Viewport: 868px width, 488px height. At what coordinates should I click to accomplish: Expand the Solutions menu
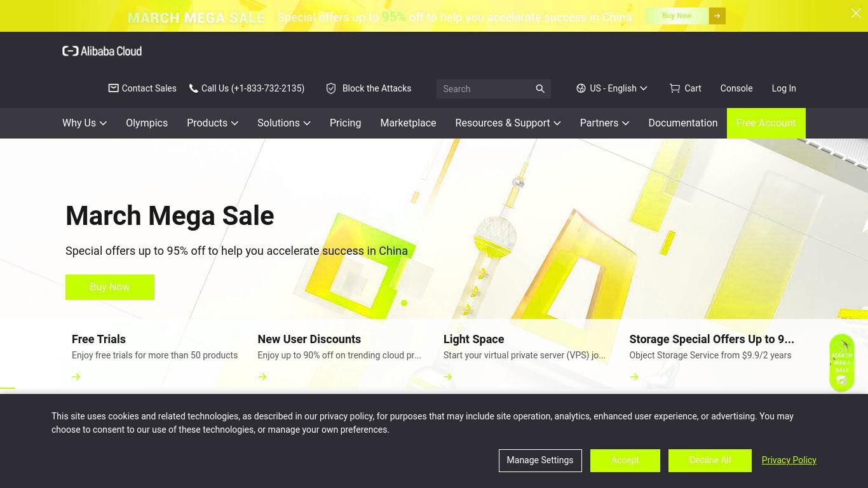(x=283, y=123)
